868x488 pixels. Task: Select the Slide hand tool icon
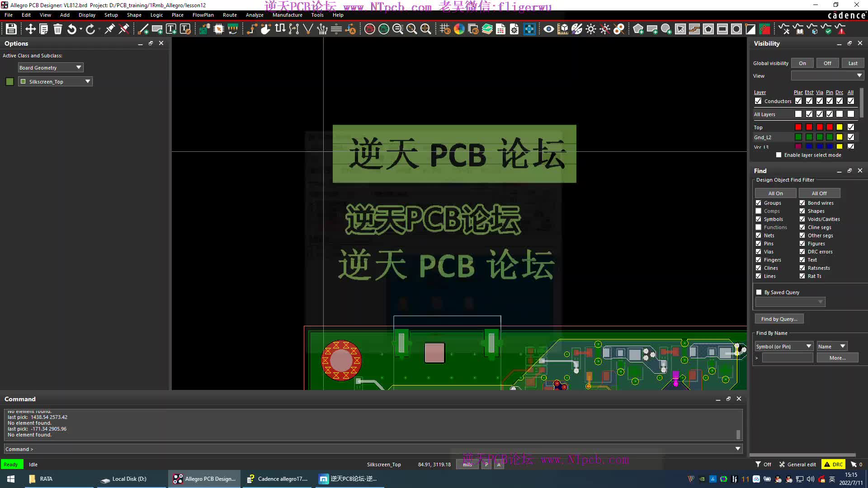(x=266, y=29)
